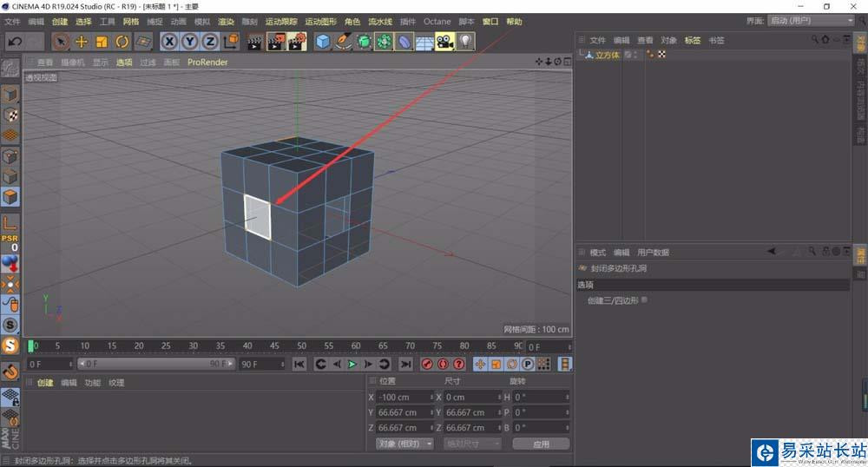Select the 立方体 object in Object Manager
The width and height of the screenshot is (868, 467).
(607, 55)
